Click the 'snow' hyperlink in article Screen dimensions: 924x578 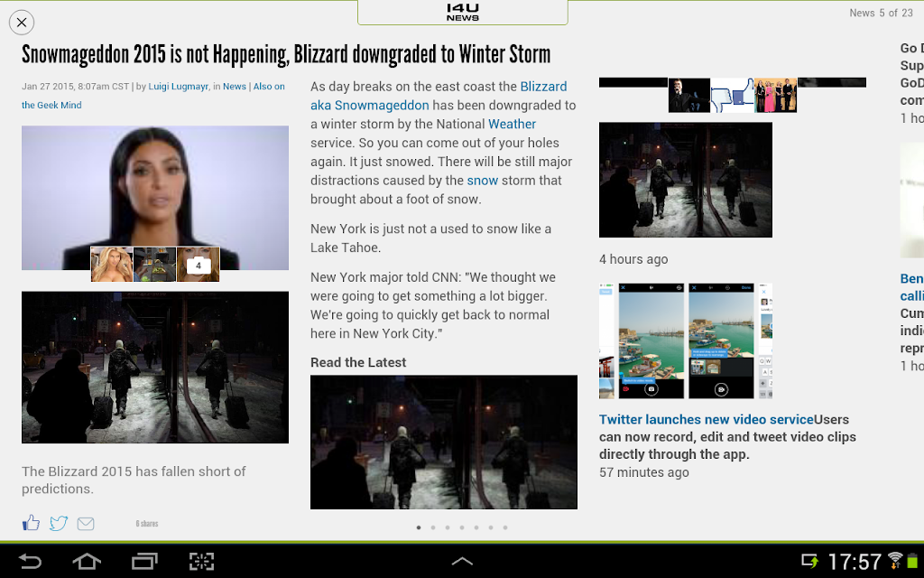(x=482, y=181)
